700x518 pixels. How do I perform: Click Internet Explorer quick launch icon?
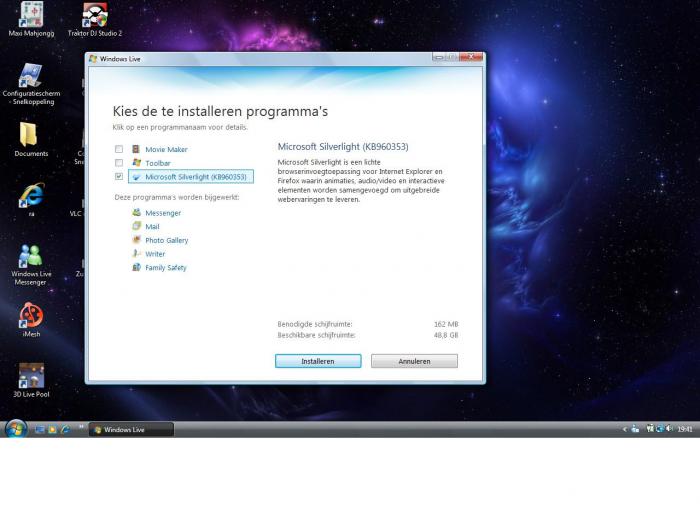click(65, 430)
